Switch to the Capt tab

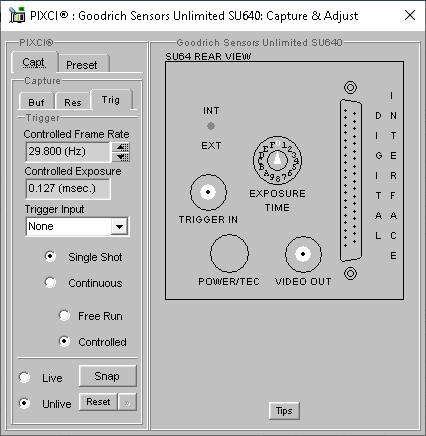click(34, 62)
